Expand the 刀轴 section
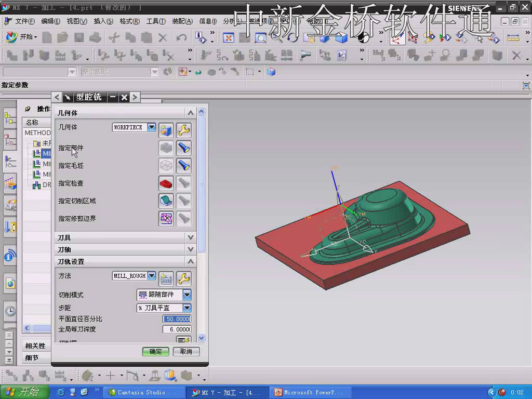532x399 pixels. click(x=190, y=249)
